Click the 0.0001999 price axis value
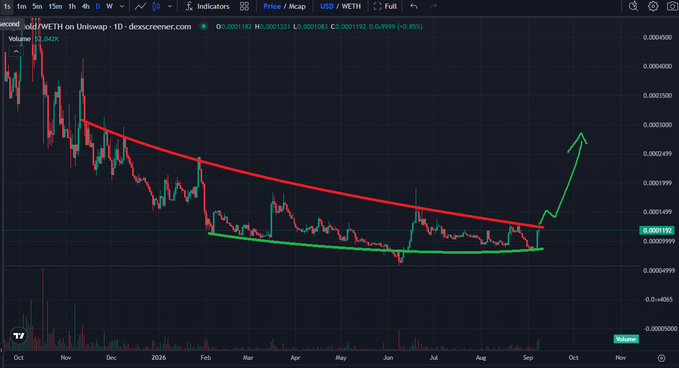Screen dimensions: 679x368 tap(657, 183)
